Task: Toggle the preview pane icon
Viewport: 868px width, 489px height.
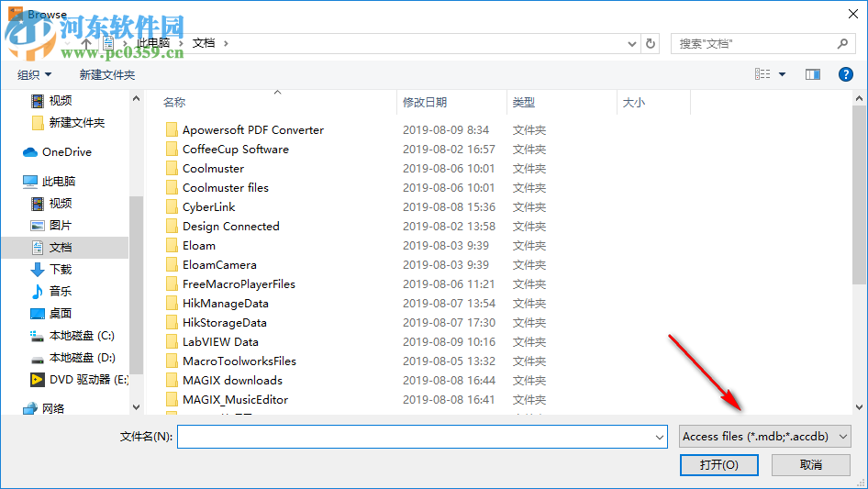Action: point(813,74)
